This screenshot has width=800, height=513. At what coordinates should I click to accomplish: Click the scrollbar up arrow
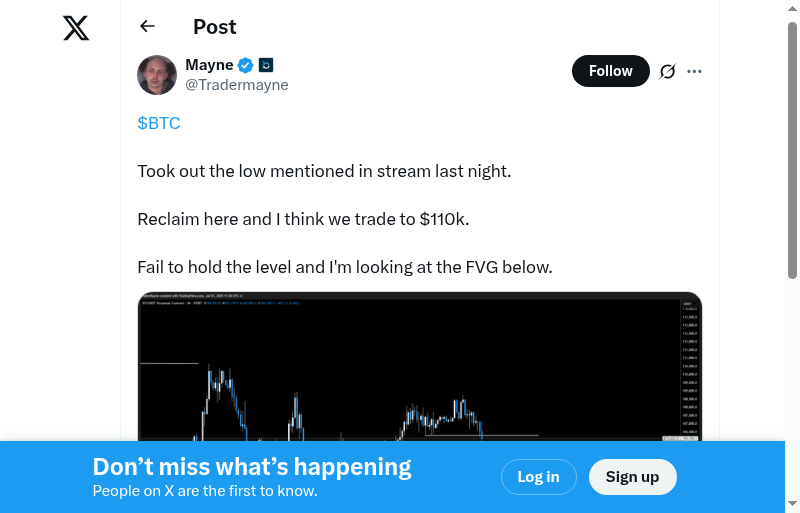792,9
